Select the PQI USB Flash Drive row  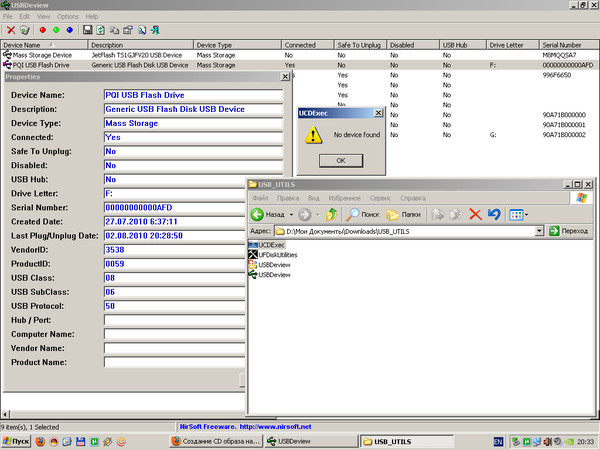(300, 65)
